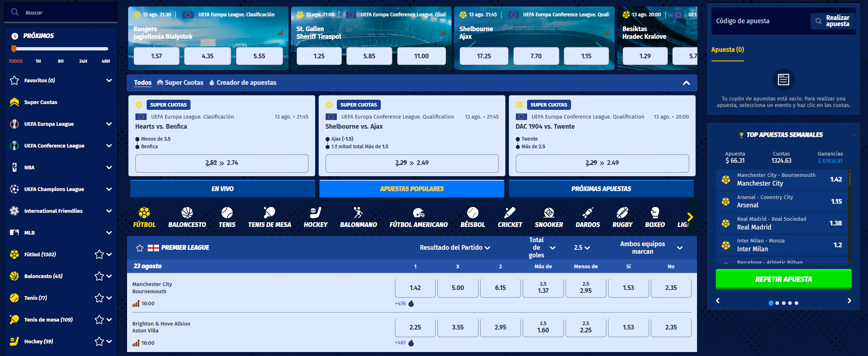Click the stats icon for Brighton match

(136, 343)
